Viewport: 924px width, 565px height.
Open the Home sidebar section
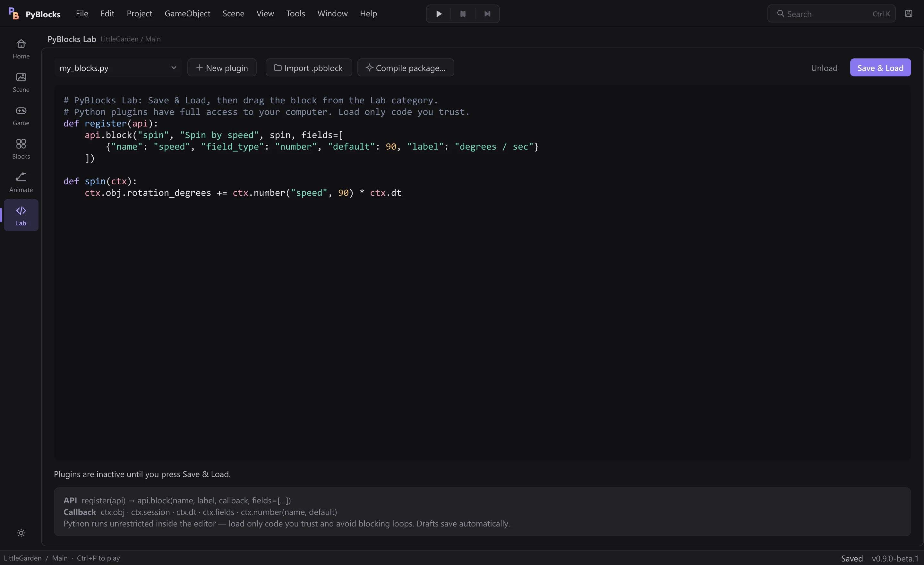click(x=21, y=49)
